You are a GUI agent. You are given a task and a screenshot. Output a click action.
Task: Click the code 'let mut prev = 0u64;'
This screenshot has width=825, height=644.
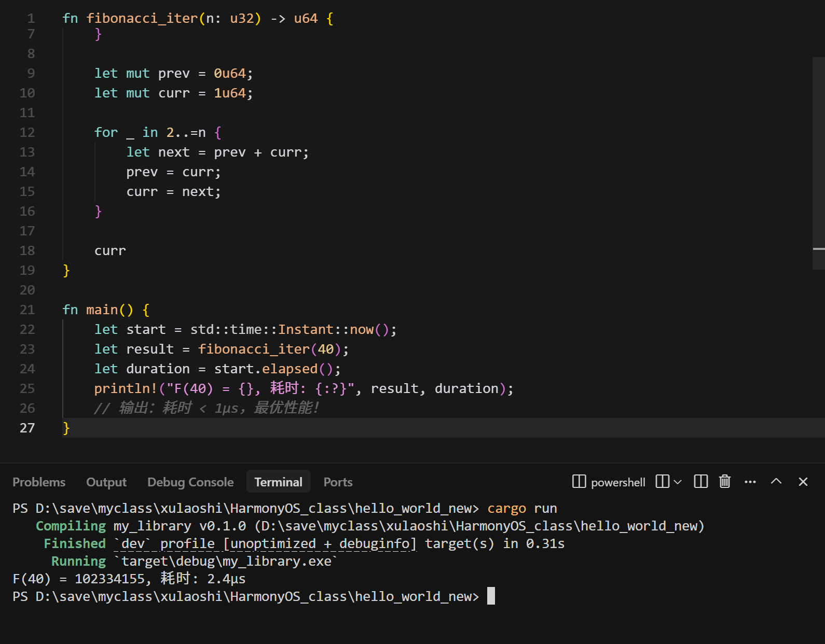174,74
